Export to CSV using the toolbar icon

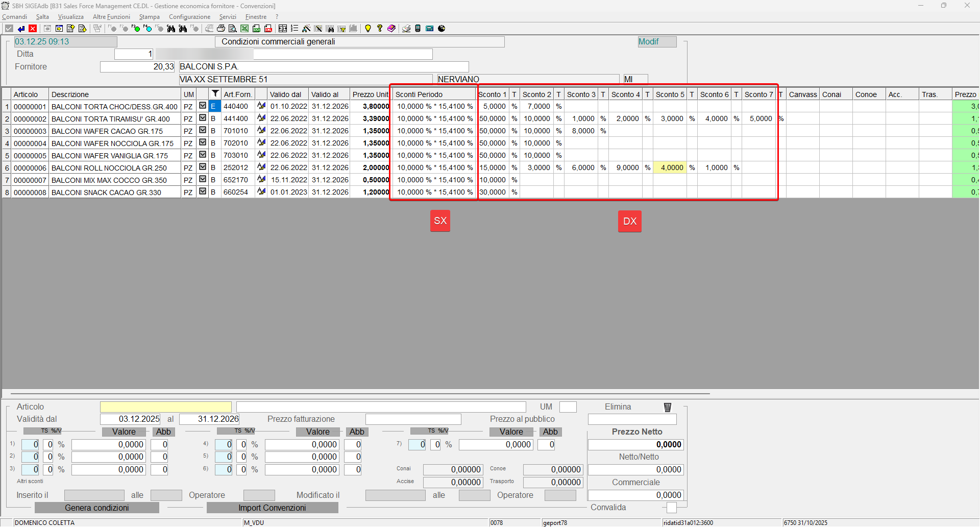click(256, 29)
